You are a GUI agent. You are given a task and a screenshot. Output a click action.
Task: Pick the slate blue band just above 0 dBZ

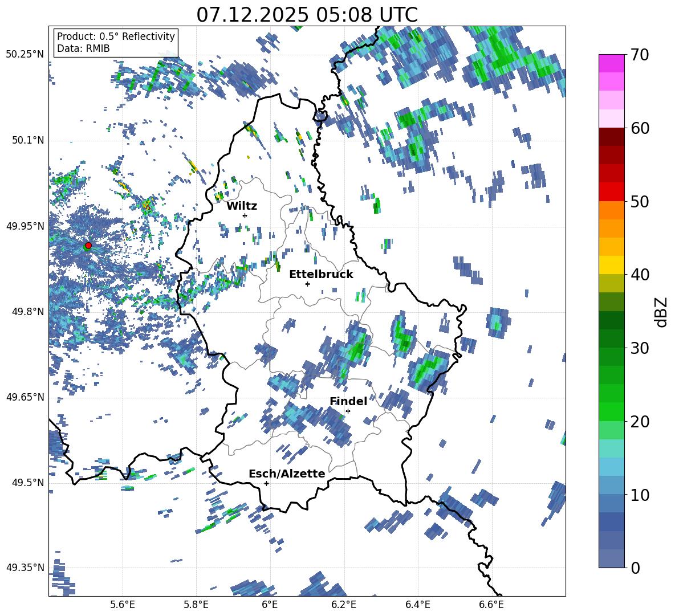click(611, 558)
